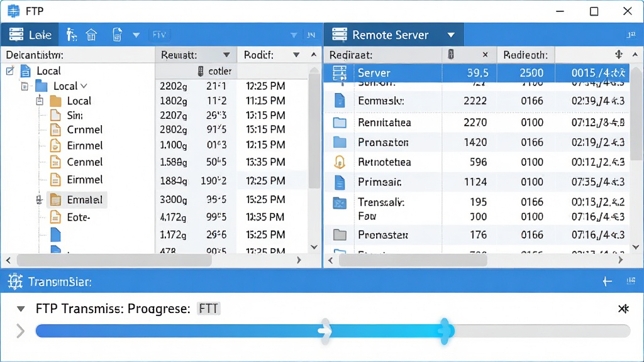Open the Rodif: column dropdown
Image resolution: width=644 pixels, height=362 pixels.
tap(296, 55)
